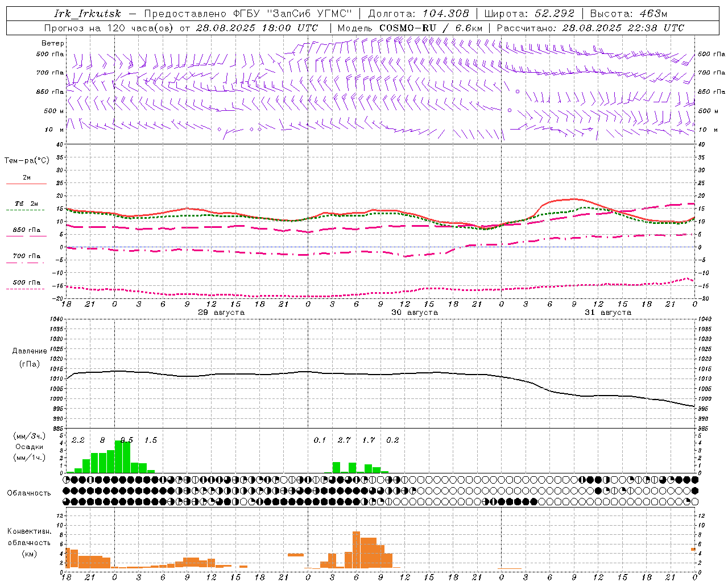
Task: Click the 31 августа date label
Action: click(608, 313)
